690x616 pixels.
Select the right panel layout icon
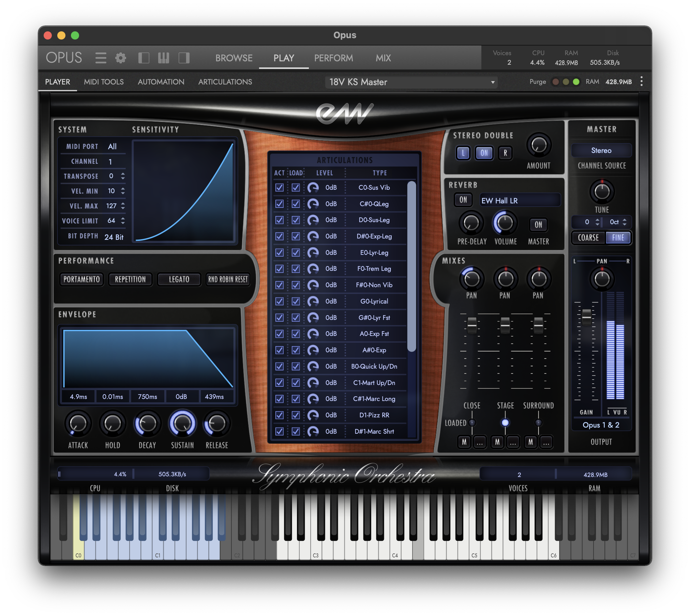(184, 58)
